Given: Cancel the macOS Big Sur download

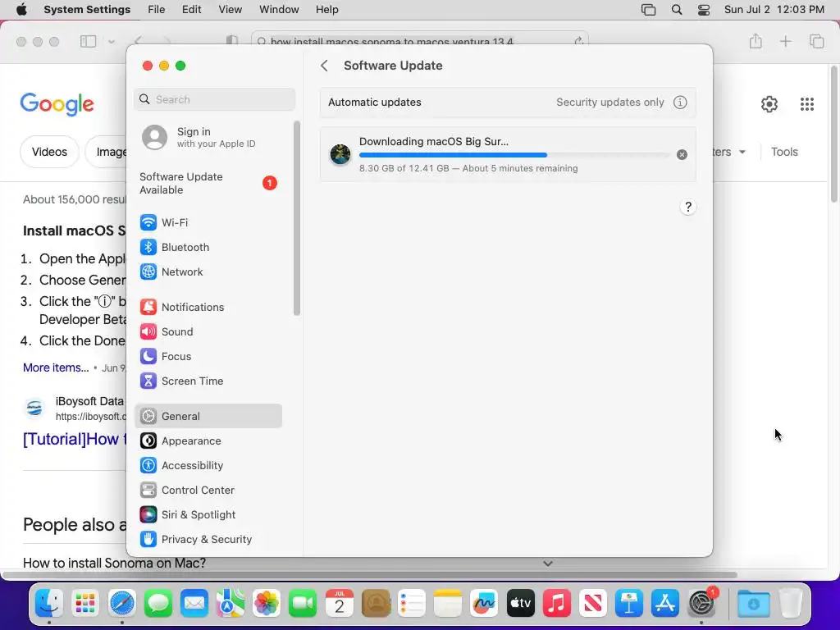Looking at the screenshot, I should (x=682, y=155).
